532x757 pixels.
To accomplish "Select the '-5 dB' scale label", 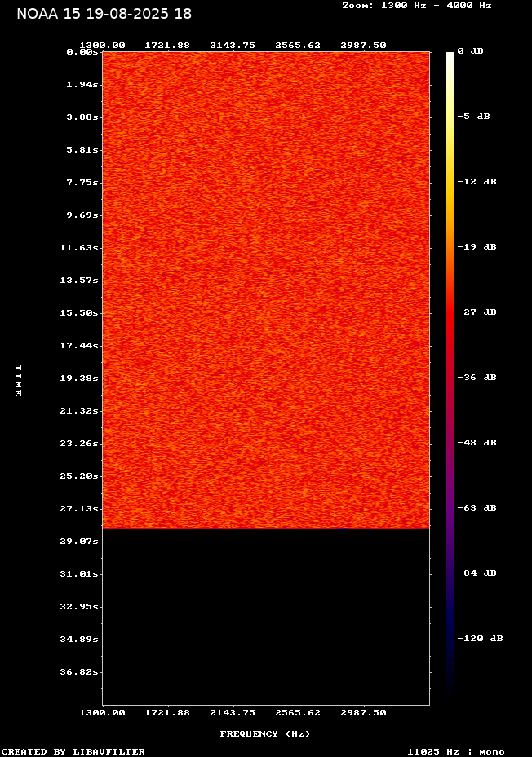I will click(x=473, y=117).
